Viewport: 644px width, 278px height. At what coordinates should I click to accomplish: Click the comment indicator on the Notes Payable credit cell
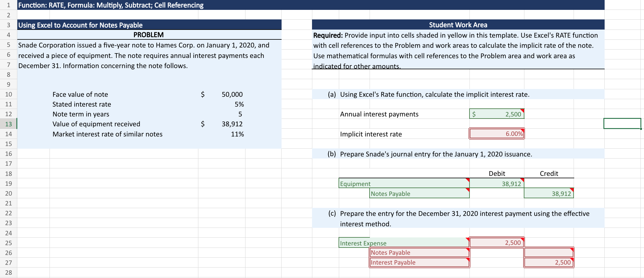click(x=572, y=190)
